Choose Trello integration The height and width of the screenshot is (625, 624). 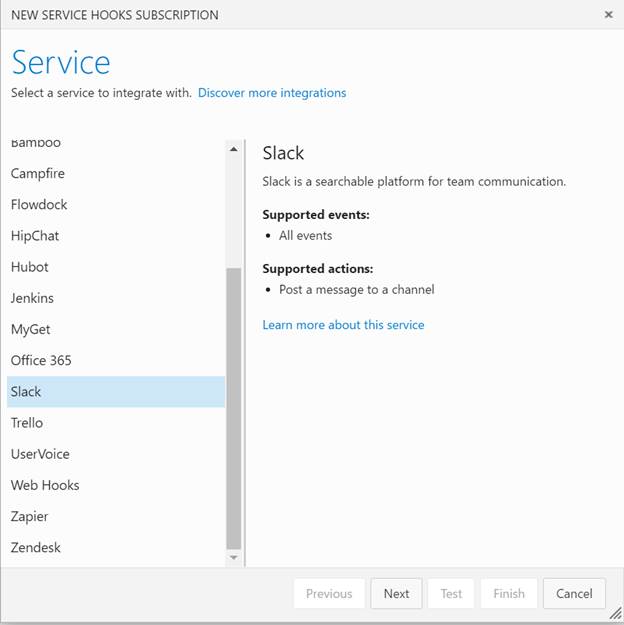[27, 423]
